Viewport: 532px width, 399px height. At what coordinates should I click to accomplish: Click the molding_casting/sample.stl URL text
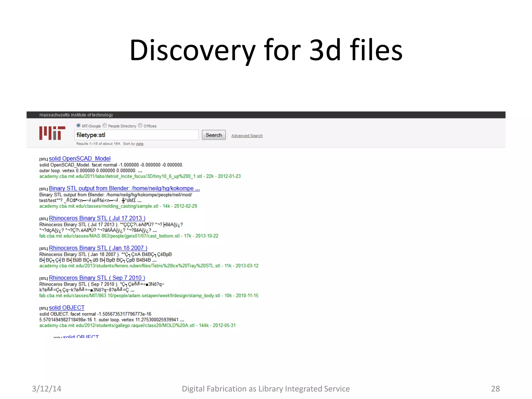[118, 206]
